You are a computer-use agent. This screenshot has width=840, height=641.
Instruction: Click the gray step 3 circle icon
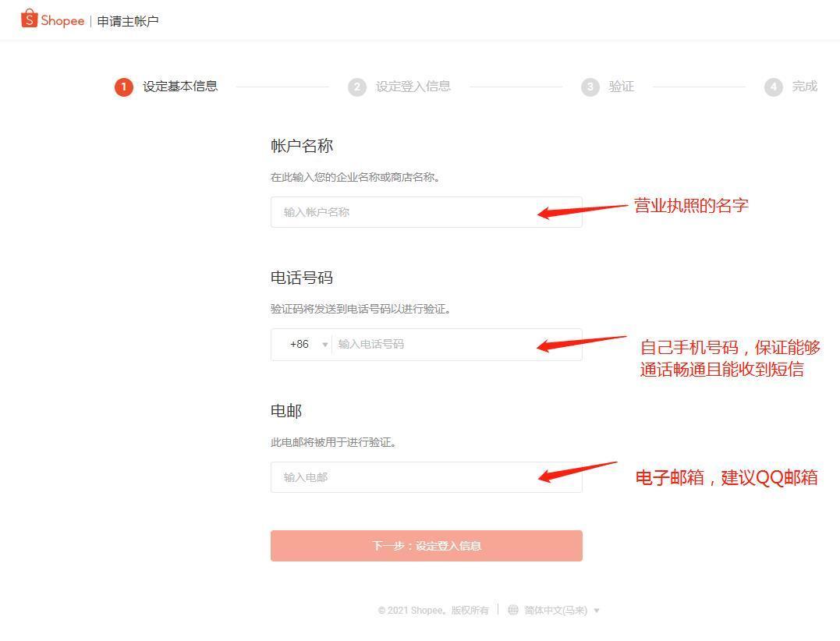591,87
